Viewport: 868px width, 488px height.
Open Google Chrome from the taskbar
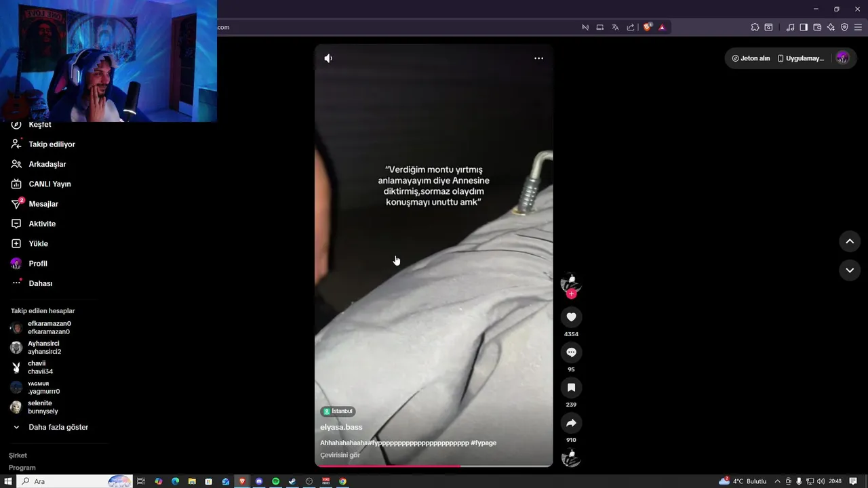point(342,481)
